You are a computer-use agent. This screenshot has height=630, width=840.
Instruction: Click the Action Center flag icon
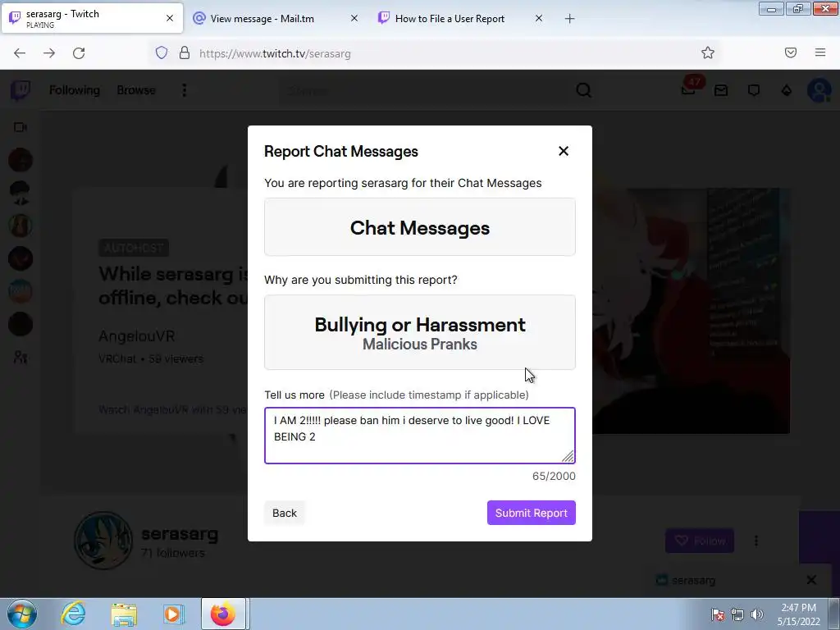718,614
